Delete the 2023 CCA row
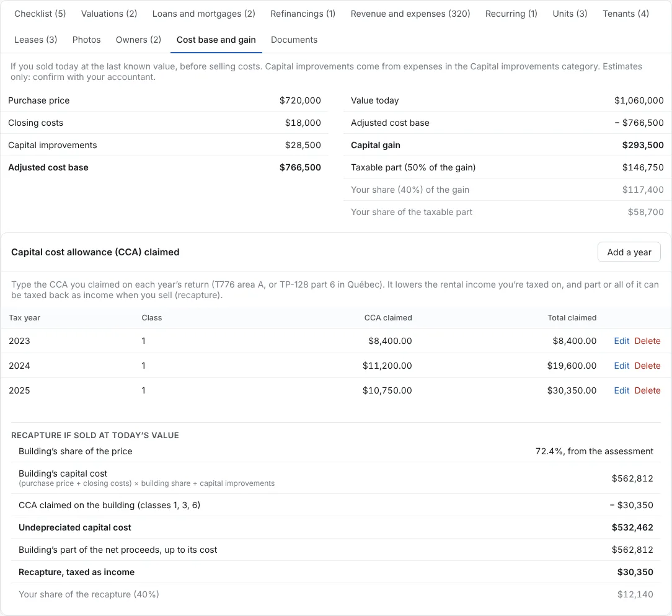This screenshot has height=616, width=672. coord(647,341)
